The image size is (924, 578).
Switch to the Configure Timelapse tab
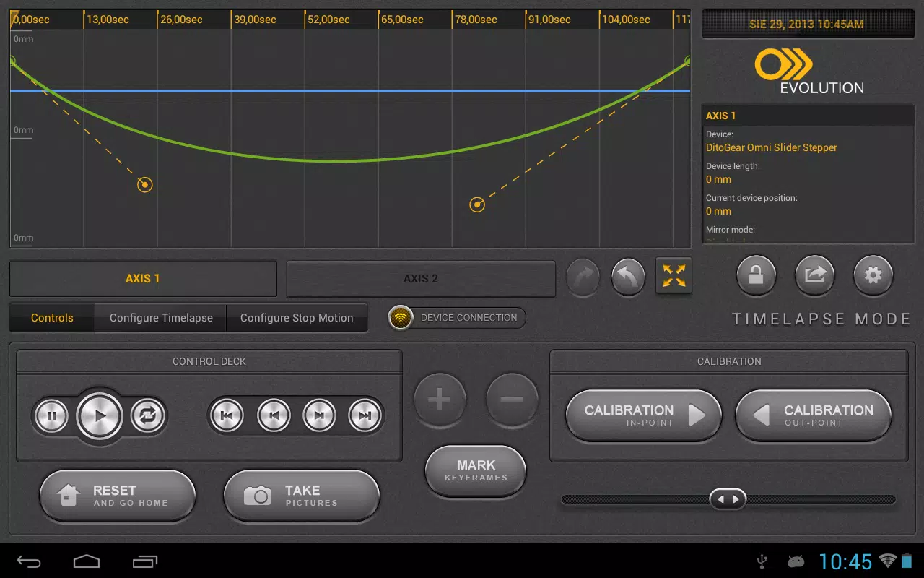(160, 317)
